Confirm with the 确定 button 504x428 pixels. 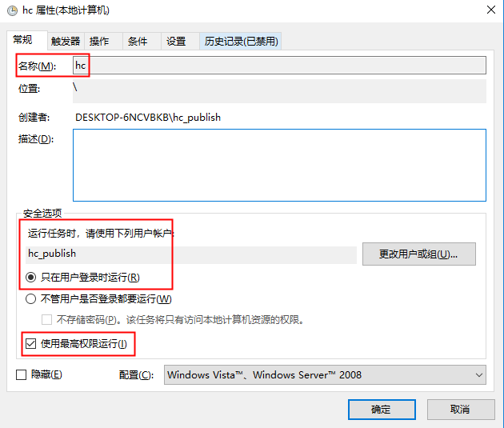[382, 409]
